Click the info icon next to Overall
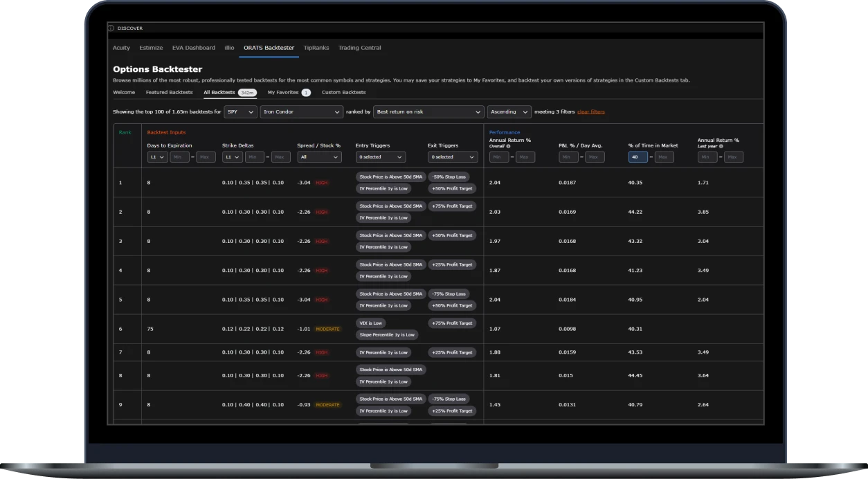This screenshot has width=868, height=479. [x=508, y=146]
